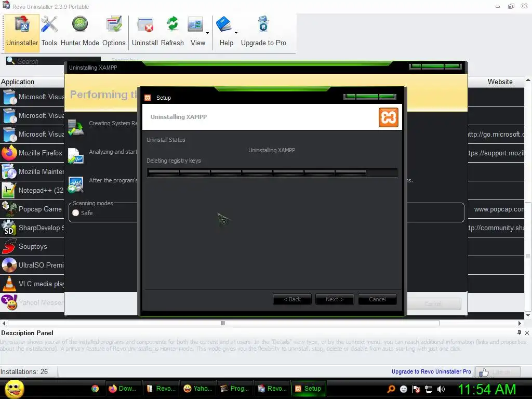The image size is (532, 399).
Task: Open the Help book icon
Action: coord(223,24)
